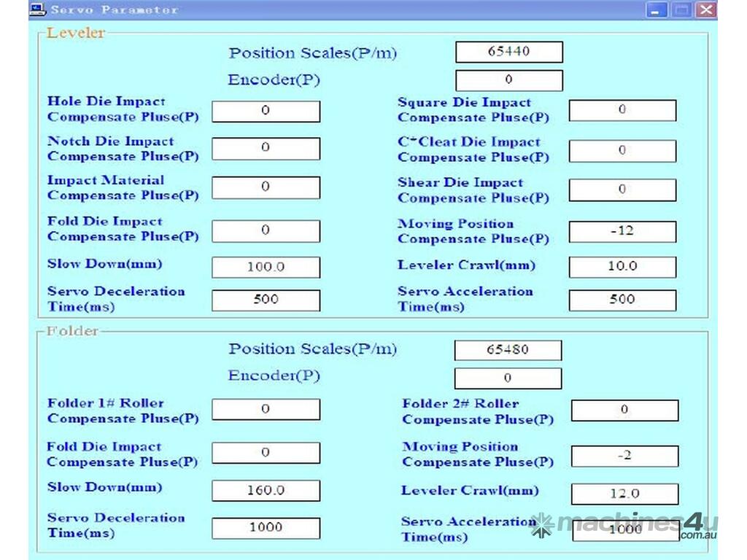The width and height of the screenshot is (747, 560).
Task: Click the Folder Position Scales field showing 65480
Action: pos(508,350)
